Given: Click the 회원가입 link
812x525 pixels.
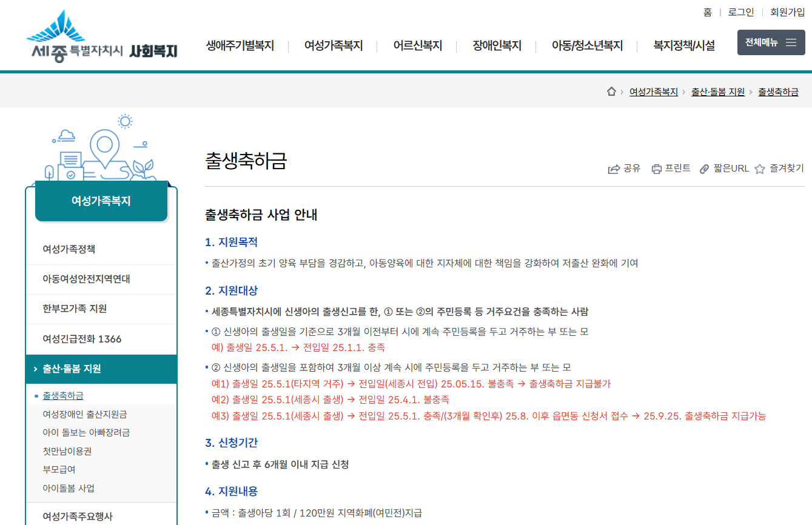Looking at the screenshot, I should pos(787,12).
